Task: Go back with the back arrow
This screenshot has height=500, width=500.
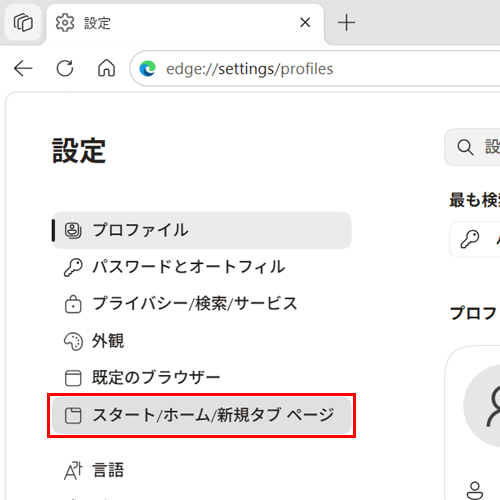Action: (23, 68)
